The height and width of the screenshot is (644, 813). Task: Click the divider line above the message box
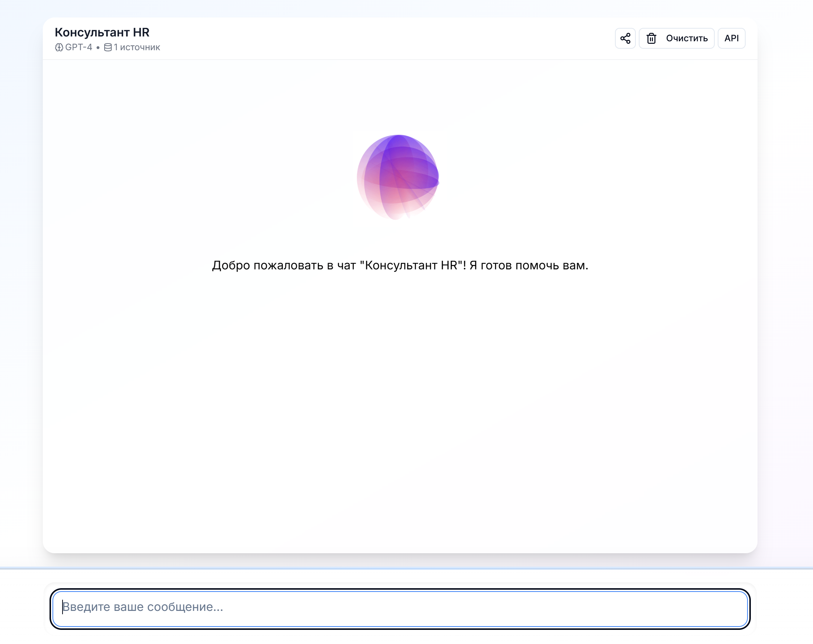pos(406,568)
